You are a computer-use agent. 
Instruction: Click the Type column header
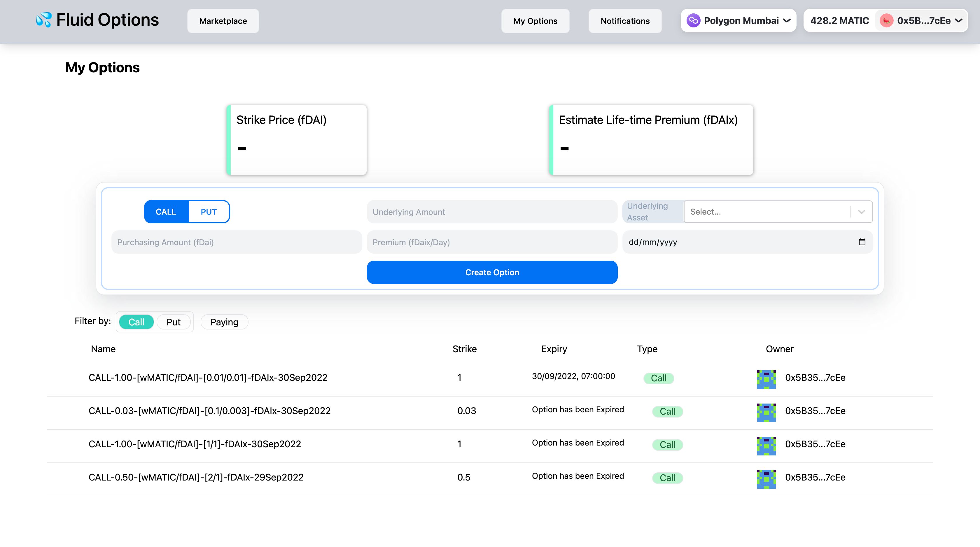tap(647, 349)
